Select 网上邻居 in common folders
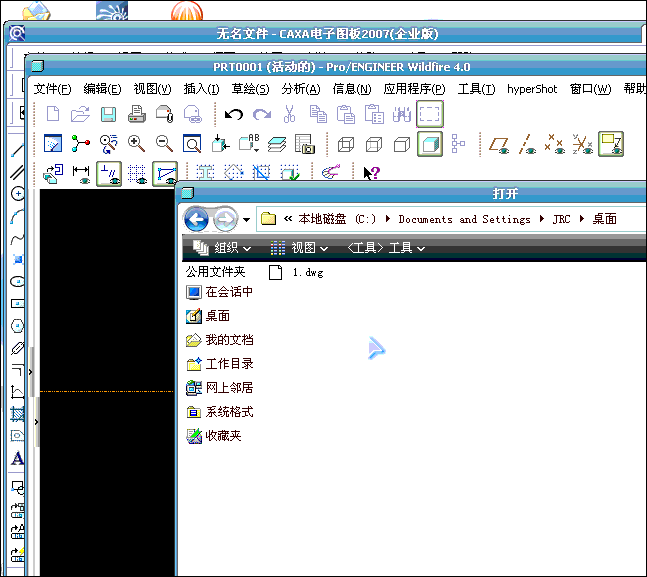 [219, 388]
